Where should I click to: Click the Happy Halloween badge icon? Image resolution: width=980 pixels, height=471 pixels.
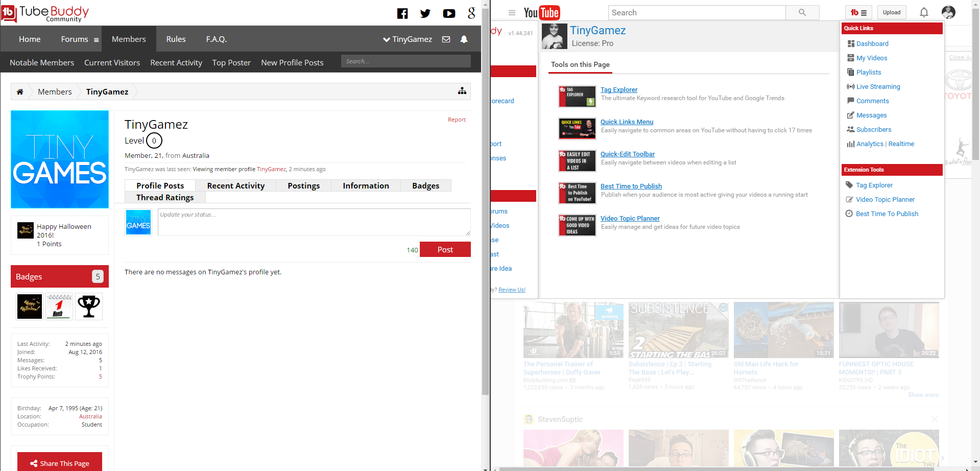(x=30, y=307)
